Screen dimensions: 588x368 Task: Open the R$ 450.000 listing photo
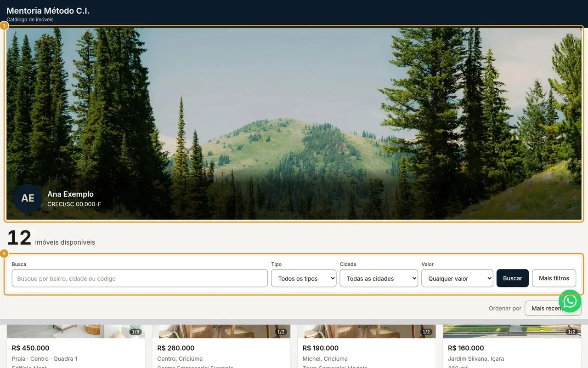coord(76,331)
